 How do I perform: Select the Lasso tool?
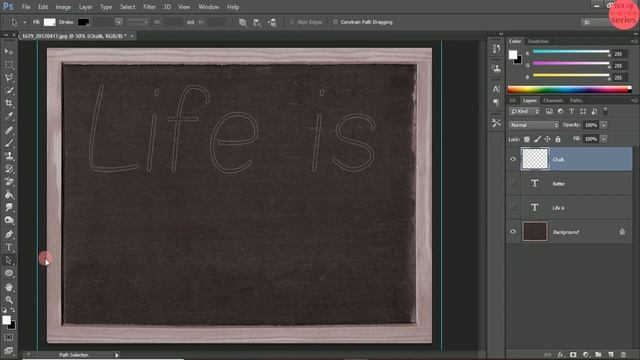(9, 78)
